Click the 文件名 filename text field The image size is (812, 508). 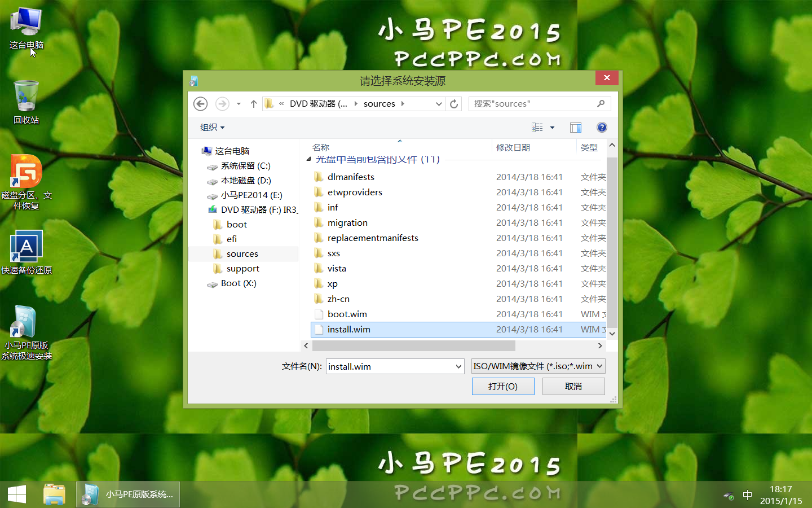390,366
